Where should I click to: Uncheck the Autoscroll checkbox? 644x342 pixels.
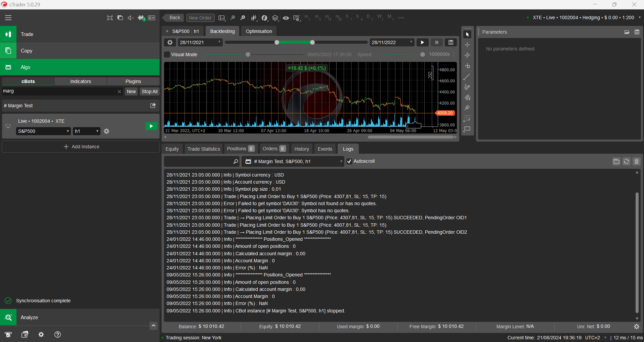(x=349, y=161)
